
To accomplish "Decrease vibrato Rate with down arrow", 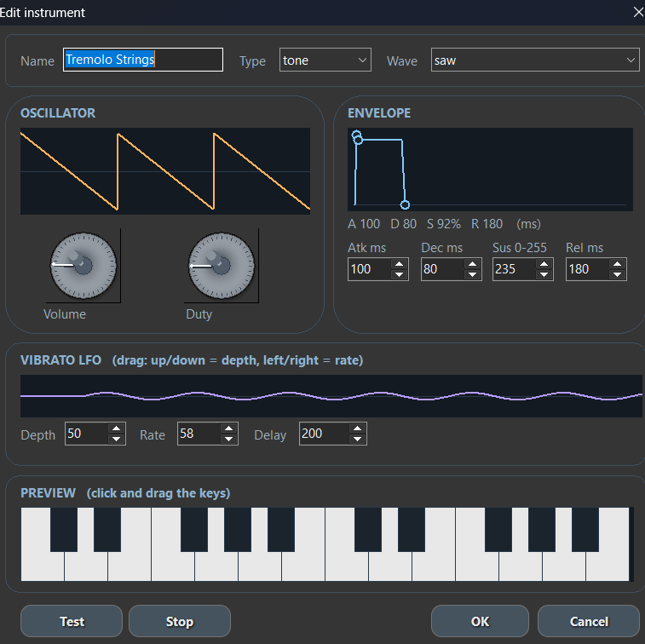I will 228,439.
